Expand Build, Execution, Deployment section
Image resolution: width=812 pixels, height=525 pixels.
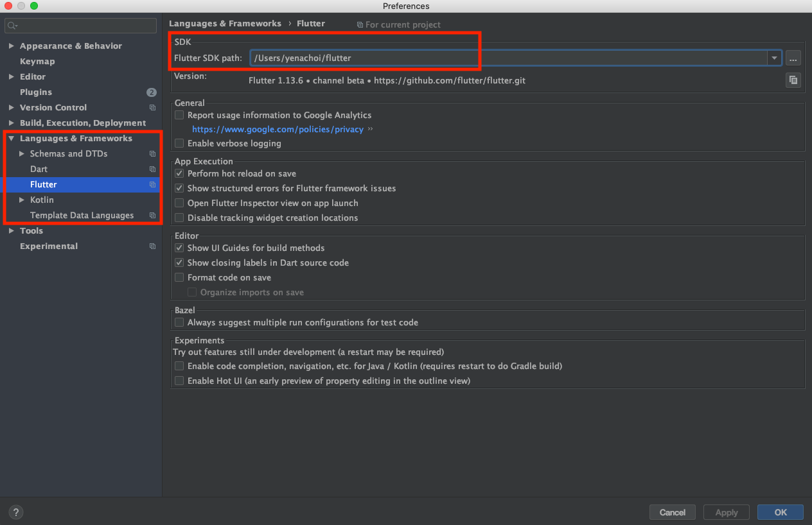(12, 123)
